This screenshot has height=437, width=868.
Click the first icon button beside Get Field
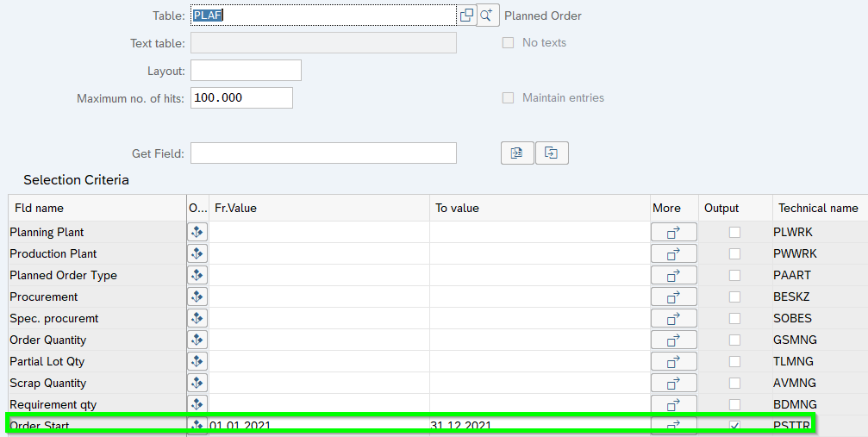(517, 153)
